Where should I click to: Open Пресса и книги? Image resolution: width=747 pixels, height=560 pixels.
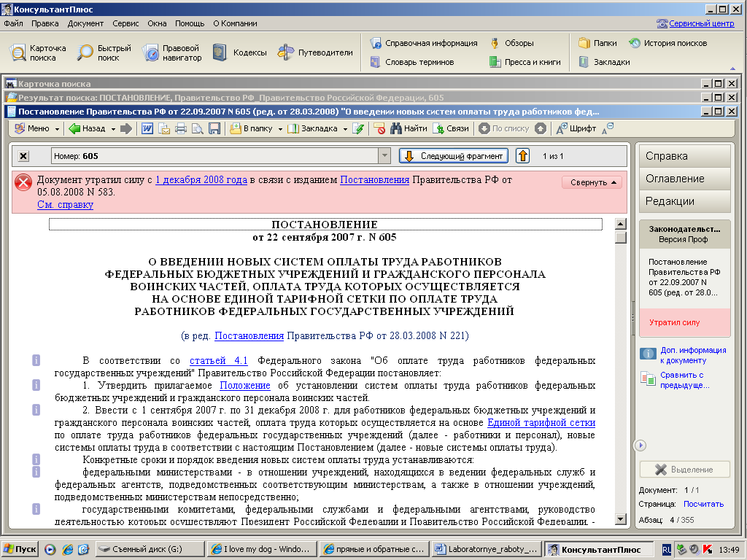coord(525,62)
